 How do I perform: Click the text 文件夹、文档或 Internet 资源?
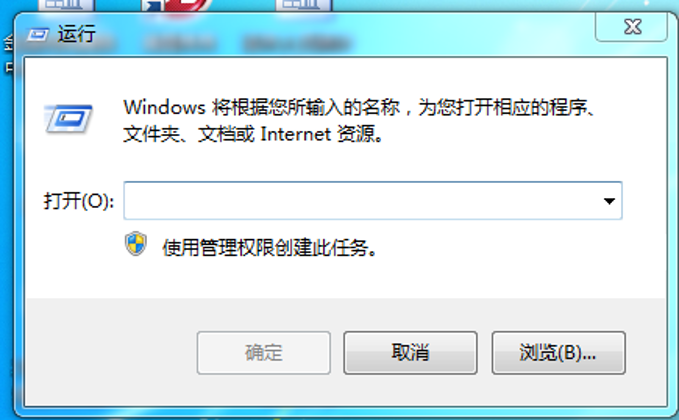coord(253,135)
